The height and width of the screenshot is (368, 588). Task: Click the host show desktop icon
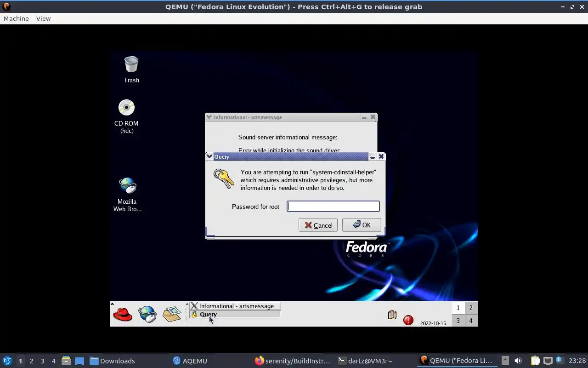(79, 361)
